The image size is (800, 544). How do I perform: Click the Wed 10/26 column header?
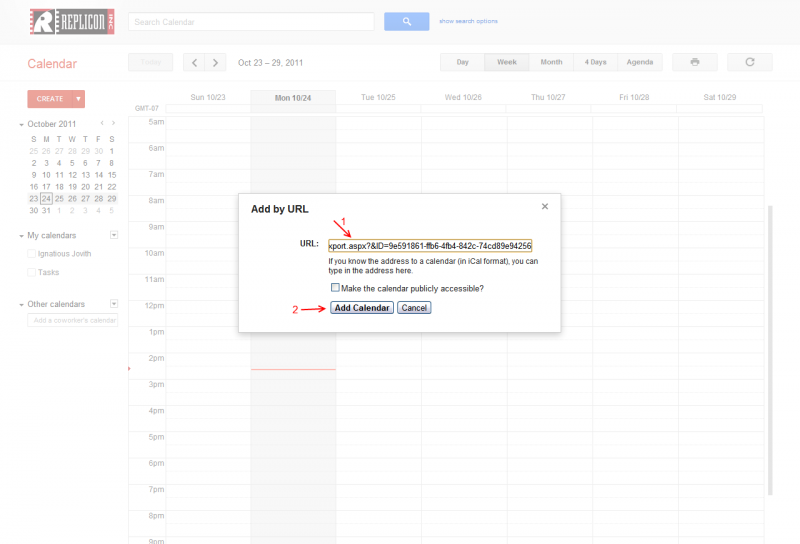pyautogui.click(x=463, y=97)
